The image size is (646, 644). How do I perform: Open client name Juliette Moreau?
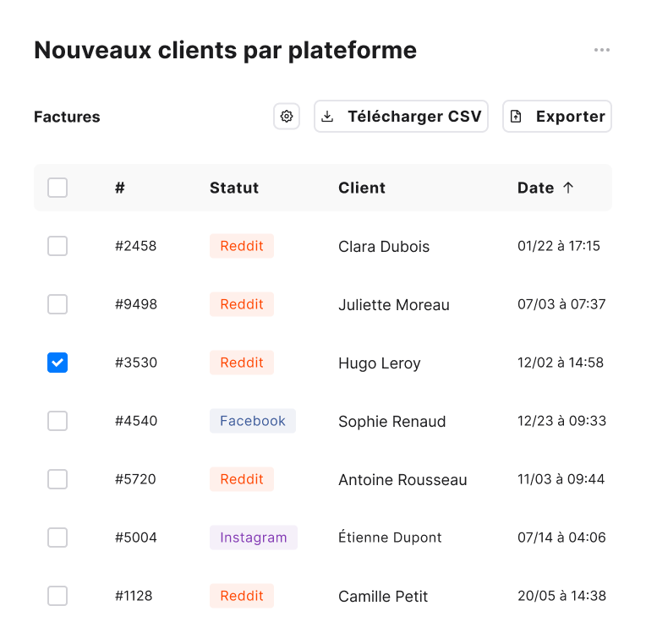pyautogui.click(x=394, y=305)
